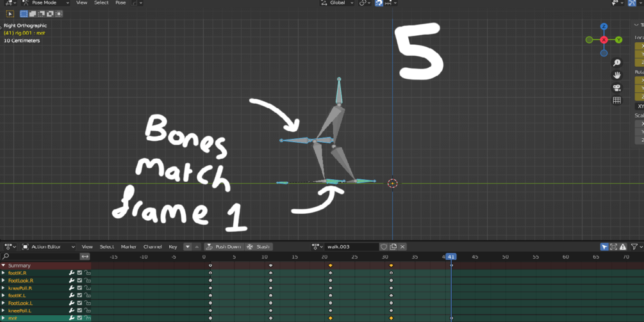The height and width of the screenshot is (322, 644).
Task: Toggle lock icon for footIK.R channel
Action: click(x=88, y=273)
